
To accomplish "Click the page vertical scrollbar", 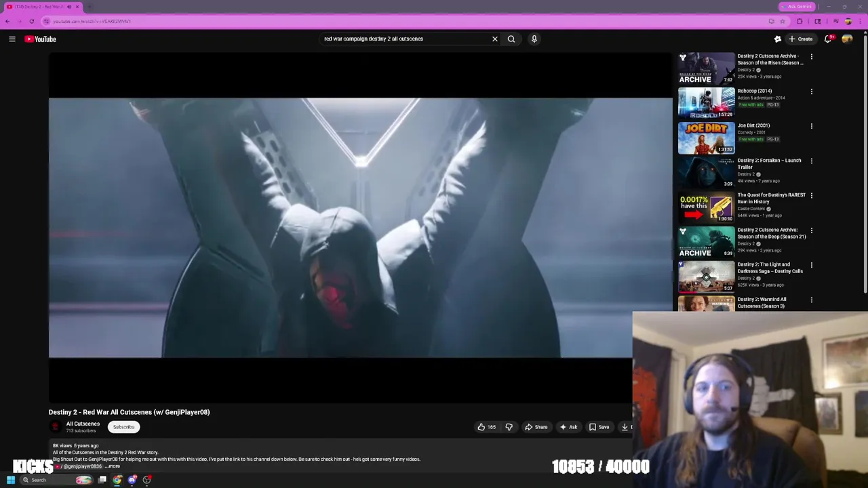I will pos(865,163).
